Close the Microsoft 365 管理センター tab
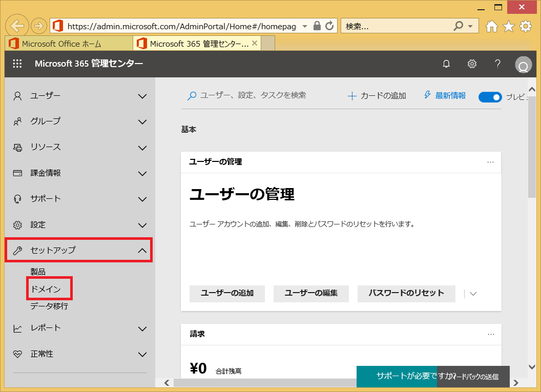This screenshot has width=541, height=392. (255, 43)
